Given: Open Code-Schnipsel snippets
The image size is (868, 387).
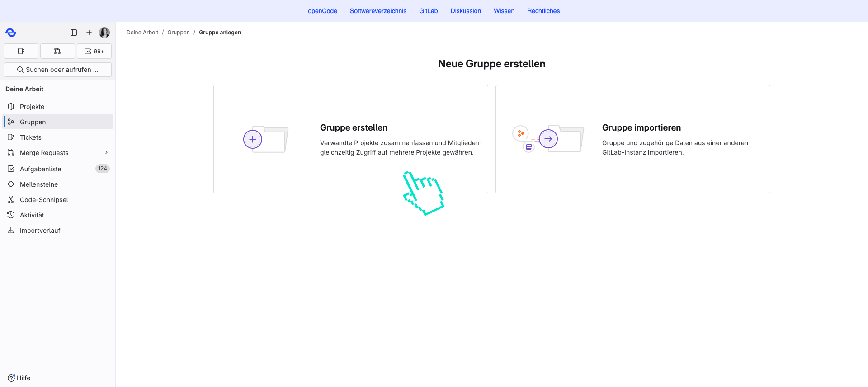Looking at the screenshot, I should pos(44,200).
